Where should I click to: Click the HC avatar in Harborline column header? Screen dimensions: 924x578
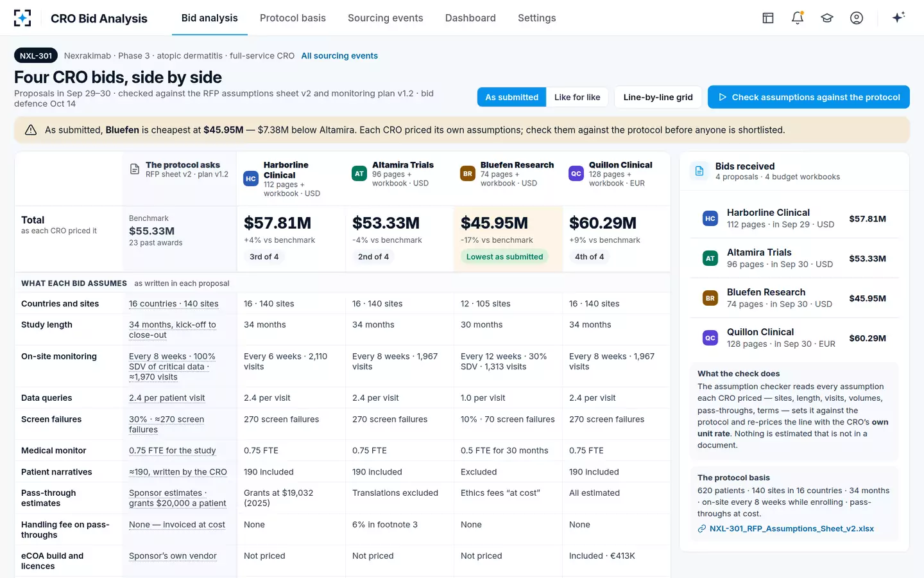coord(251,179)
